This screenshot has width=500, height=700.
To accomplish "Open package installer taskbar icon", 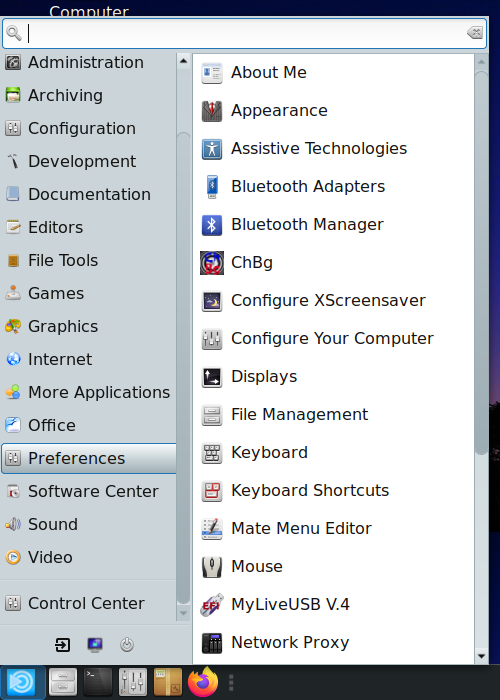I will pyautogui.click(x=168, y=682).
